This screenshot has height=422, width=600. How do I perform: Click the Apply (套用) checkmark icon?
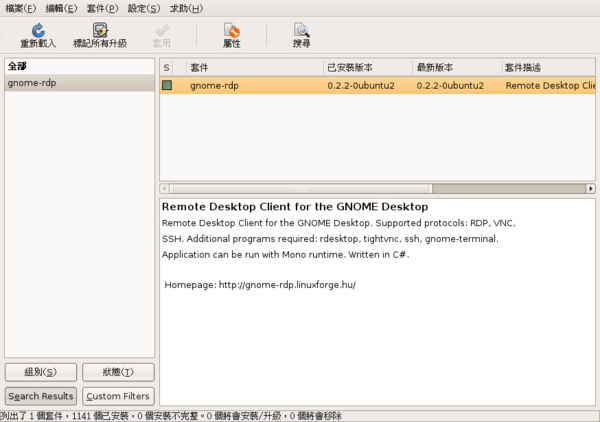(162, 30)
